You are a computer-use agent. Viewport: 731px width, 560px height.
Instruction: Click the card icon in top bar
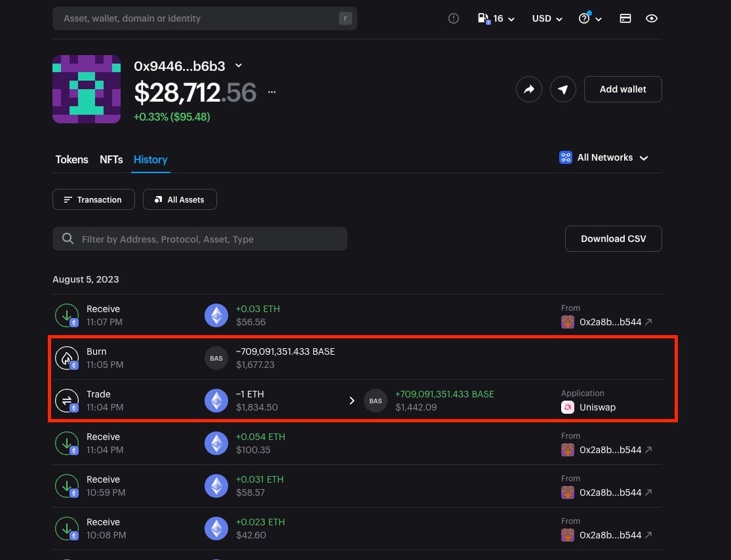625,18
